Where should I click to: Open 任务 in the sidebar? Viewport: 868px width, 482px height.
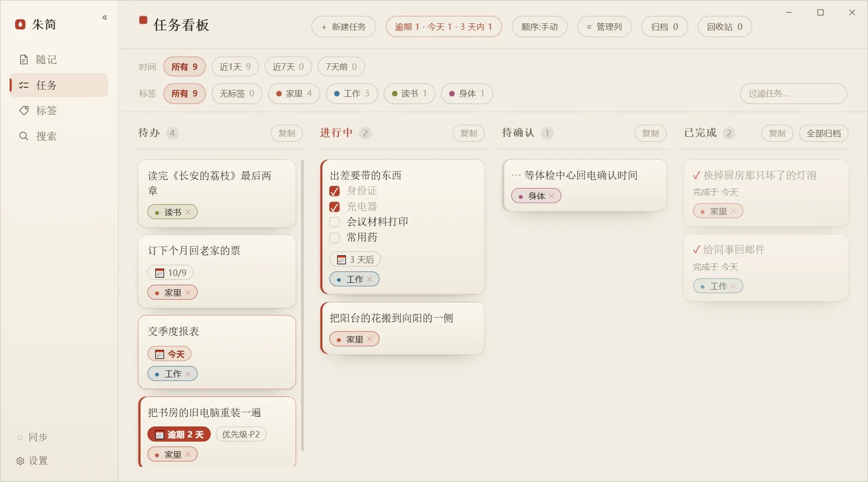59,85
